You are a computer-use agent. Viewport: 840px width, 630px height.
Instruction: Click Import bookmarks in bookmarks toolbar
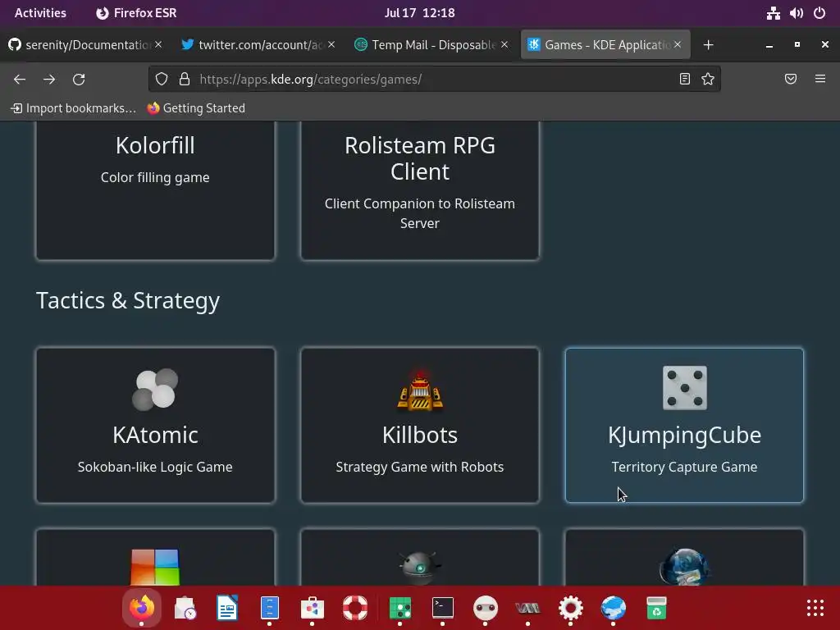click(x=73, y=108)
